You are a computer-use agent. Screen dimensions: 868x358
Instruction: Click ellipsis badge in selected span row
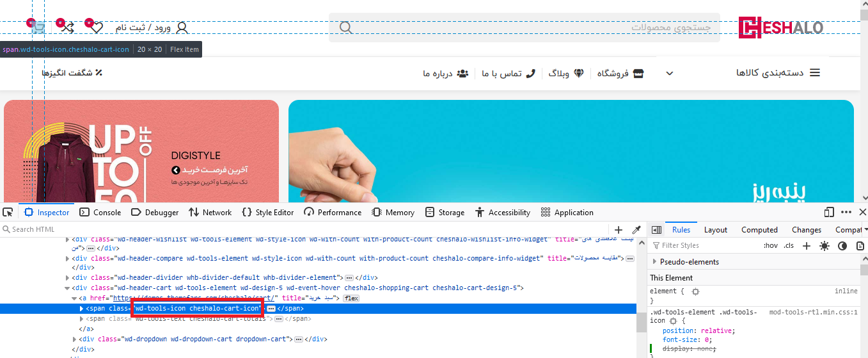271,309
